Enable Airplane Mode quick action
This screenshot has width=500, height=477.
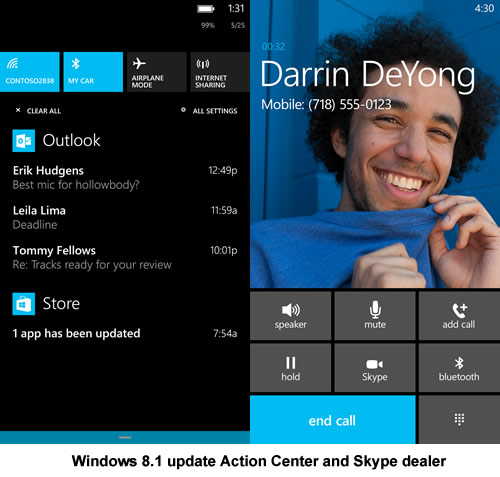click(156, 72)
